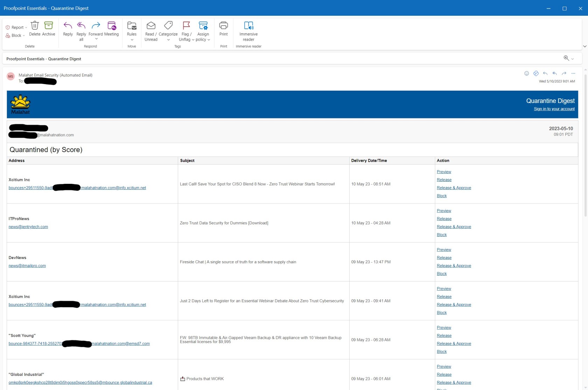The width and height of the screenshot is (588, 390).
Task: Block the DevNews sender
Action: tap(442, 274)
